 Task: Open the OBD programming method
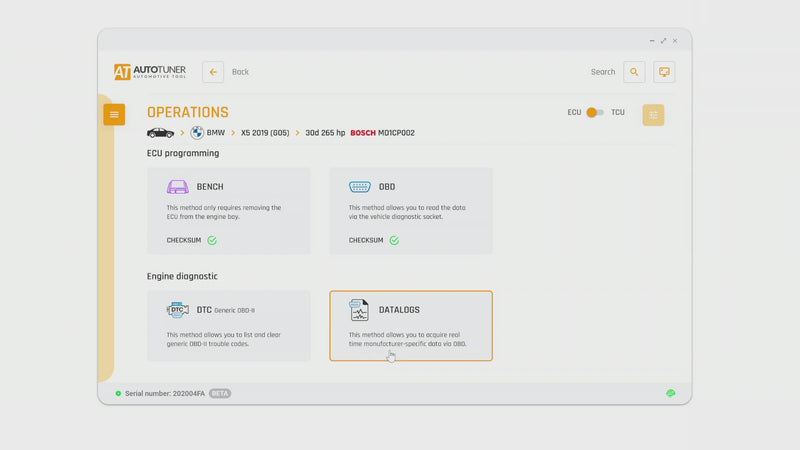410,210
